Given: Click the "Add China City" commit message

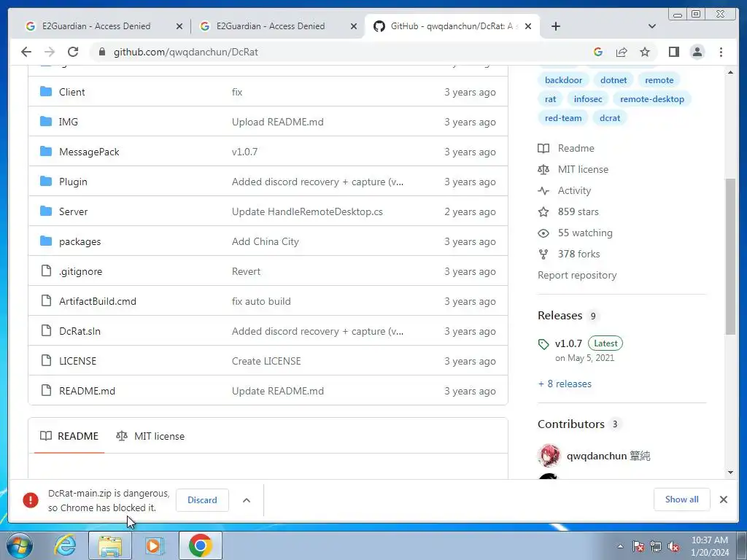Looking at the screenshot, I should coord(266,241).
